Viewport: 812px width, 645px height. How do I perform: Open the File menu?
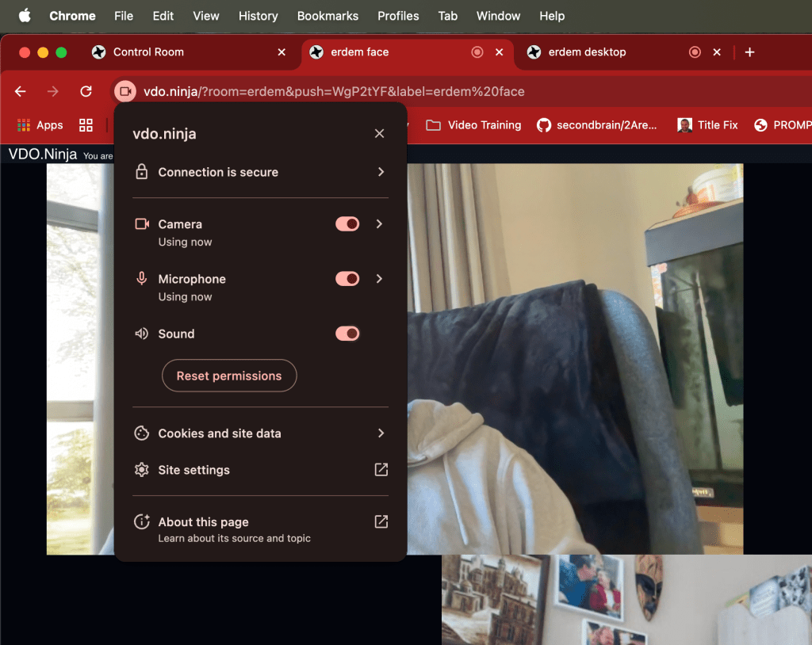124,16
